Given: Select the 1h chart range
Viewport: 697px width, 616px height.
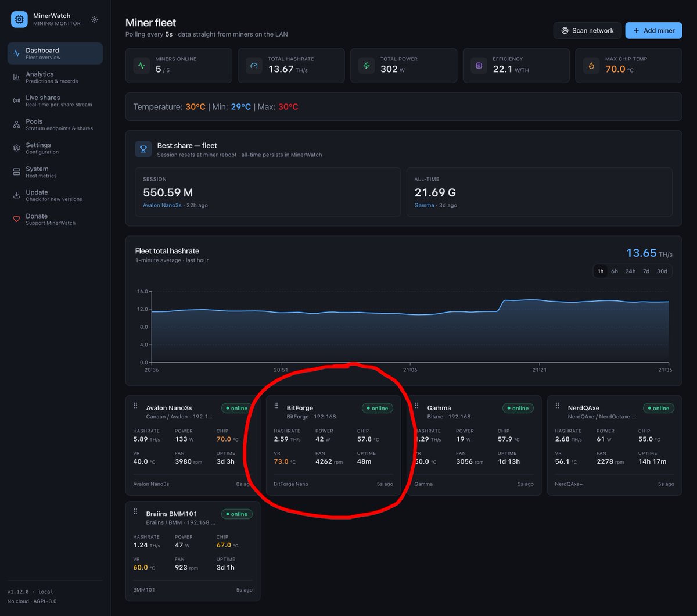Looking at the screenshot, I should click(x=601, y=271).
